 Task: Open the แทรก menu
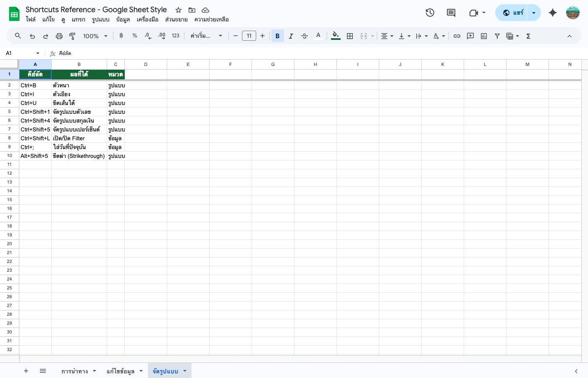coord(78,19)
